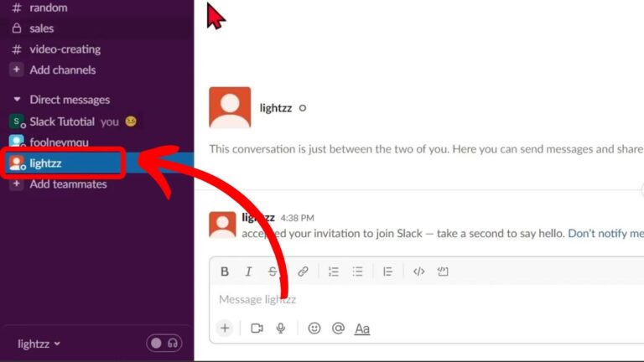
Task: Start an ordered numbered list
Action: click(x=334, y=271)
